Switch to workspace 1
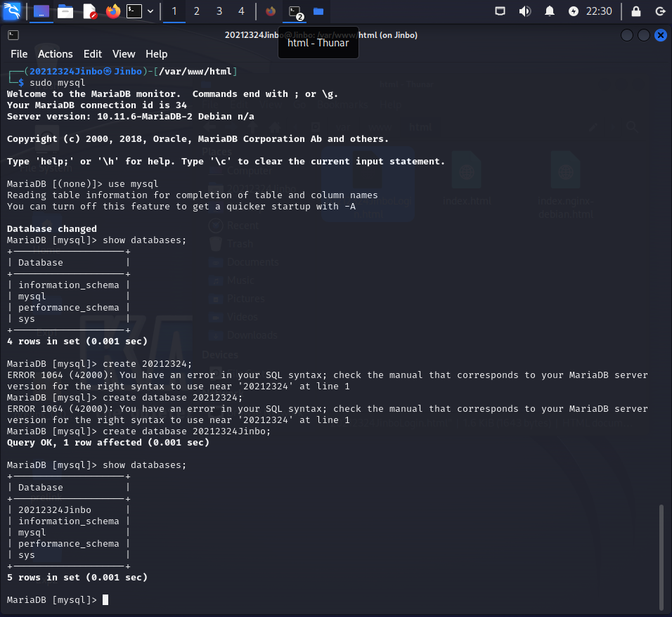This screenshot has width=672, height=617. (x=174, y=11)
